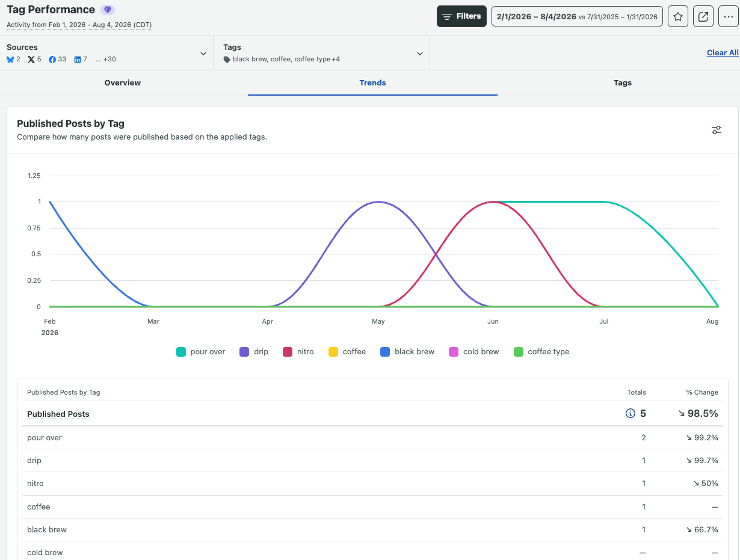This screenshot has height=560, width=740.
Task: Click the Filters button
Action: click(x=461, y=16)
